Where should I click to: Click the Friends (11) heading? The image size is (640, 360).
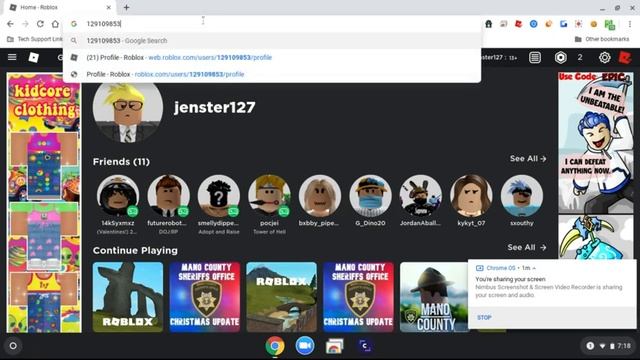(x=121, y=162)
